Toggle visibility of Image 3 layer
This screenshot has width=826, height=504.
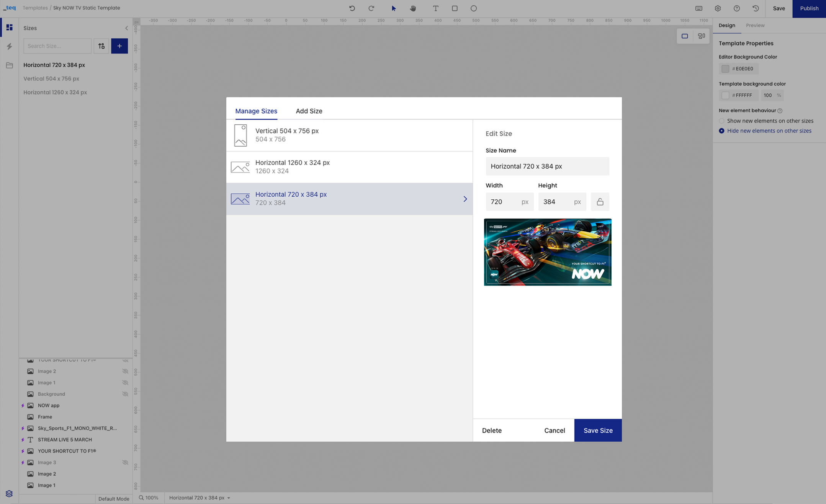[x=125, y=462]
